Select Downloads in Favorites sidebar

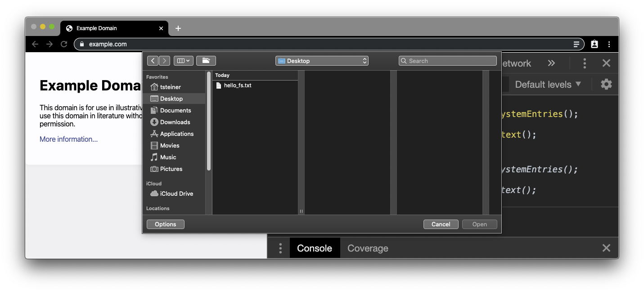[175, 122]
